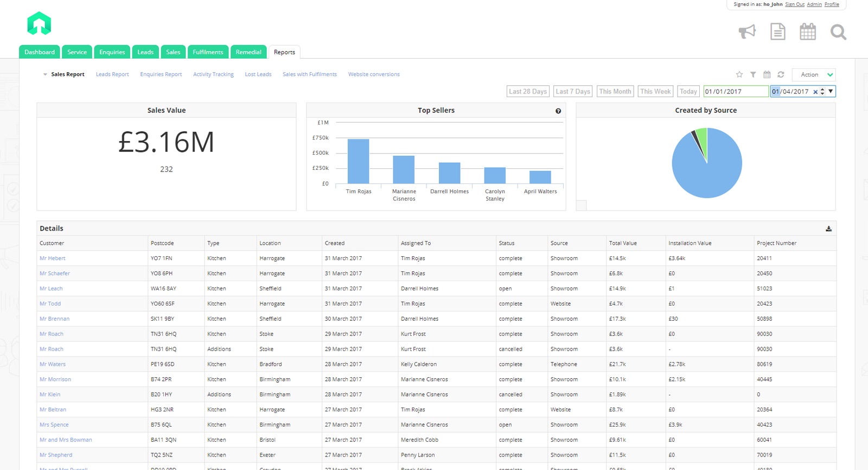Switch to the Service tab
This screenshot has width=868, height=470.
[x=77, y=52]
